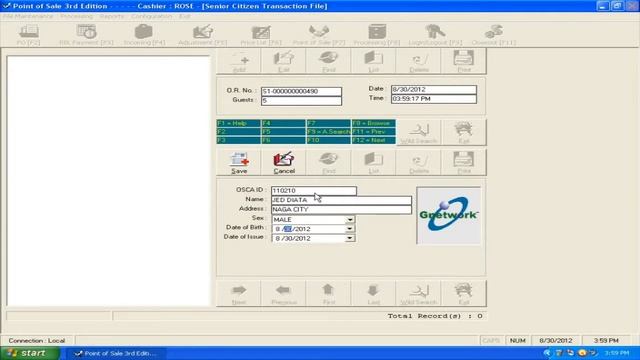This screenshot has width=640, height=360.
Task: Open the Processing [F8] cabinet icon
Action: [x=377, y=34]
